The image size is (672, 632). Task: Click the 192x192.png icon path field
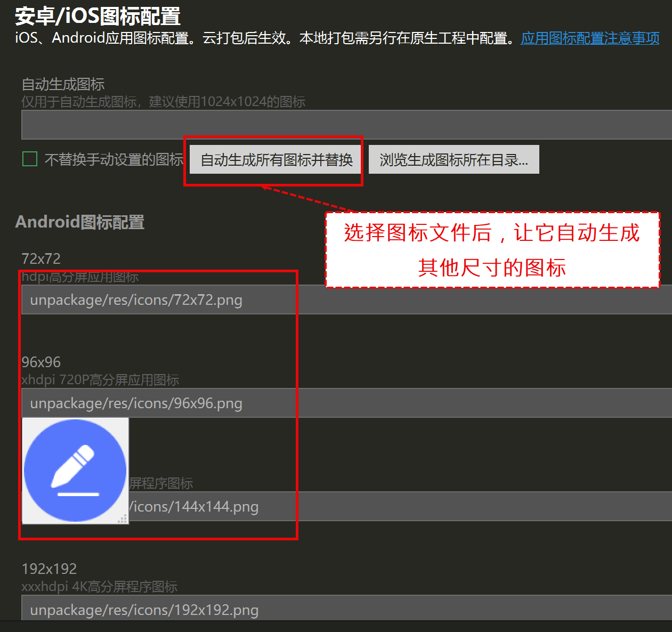tap(346, 608)
